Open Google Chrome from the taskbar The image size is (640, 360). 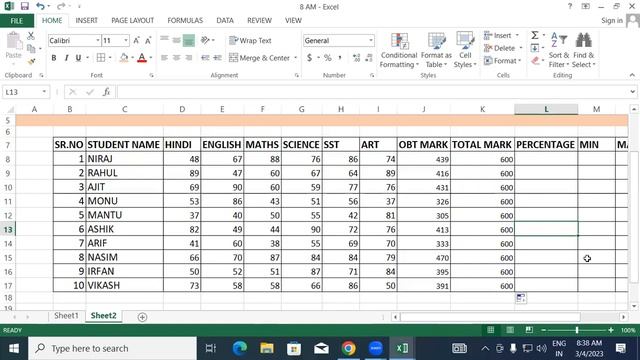coord(348,348)
